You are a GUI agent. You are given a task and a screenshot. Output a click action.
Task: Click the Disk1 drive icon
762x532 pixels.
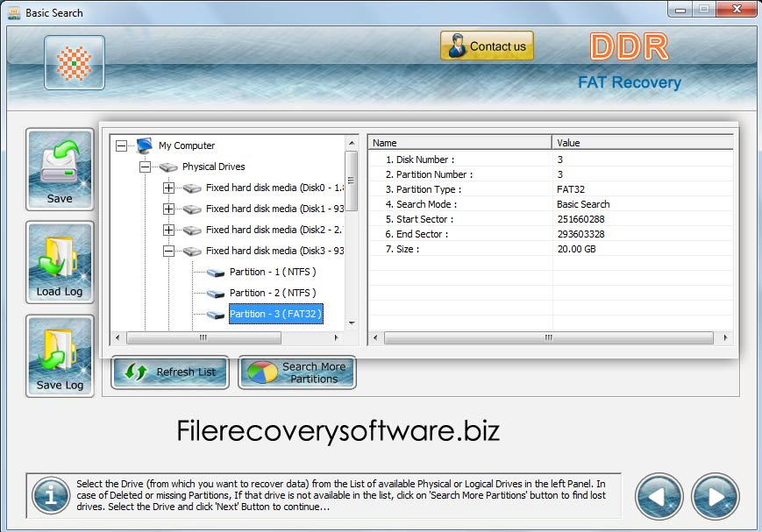192,209
